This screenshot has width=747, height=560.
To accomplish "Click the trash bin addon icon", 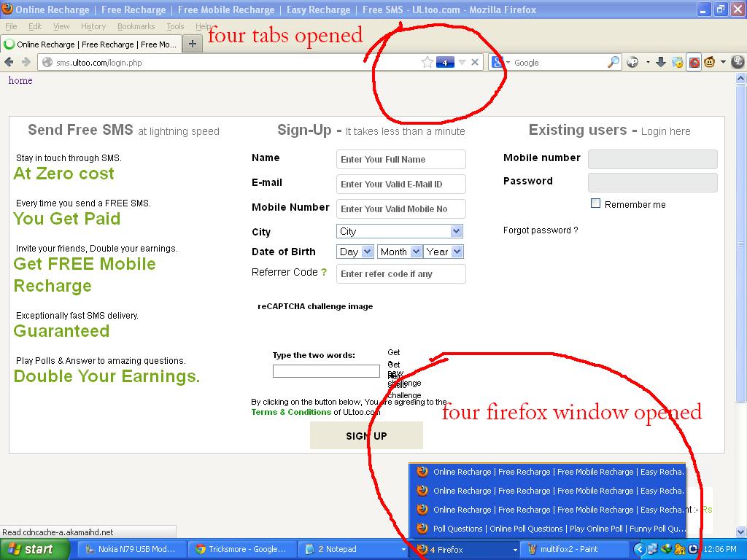I will [678, 62].
